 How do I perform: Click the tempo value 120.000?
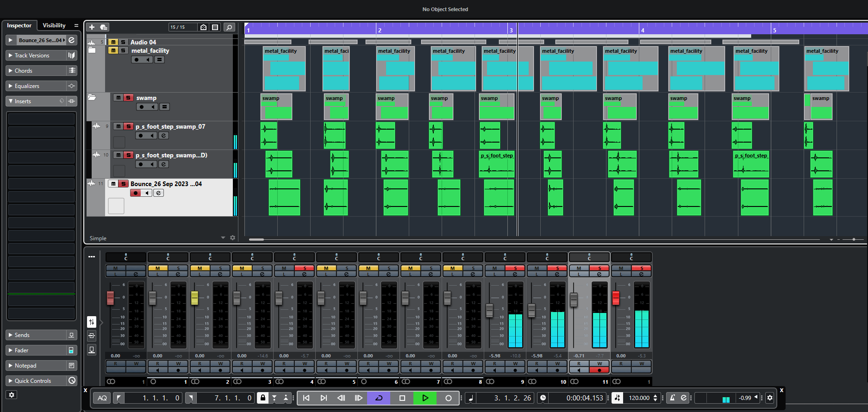tap(639, 398)
